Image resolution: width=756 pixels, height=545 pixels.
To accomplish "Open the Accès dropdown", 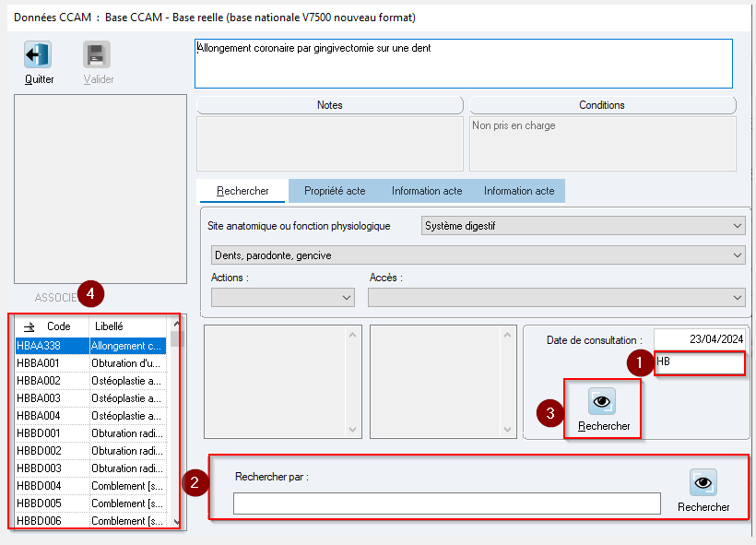I will click(x=556, y=298).
